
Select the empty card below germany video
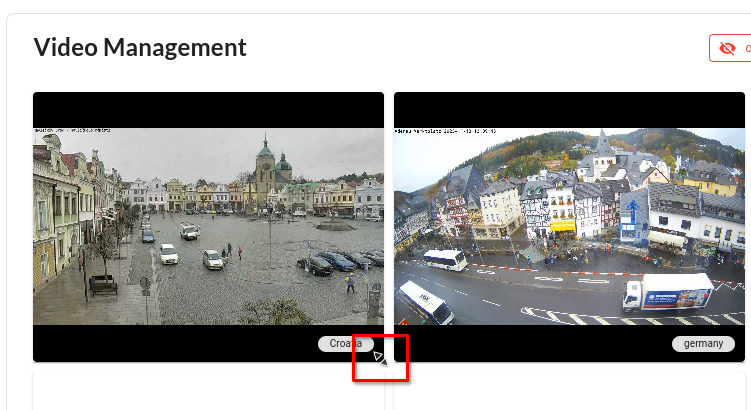point(570,392)
